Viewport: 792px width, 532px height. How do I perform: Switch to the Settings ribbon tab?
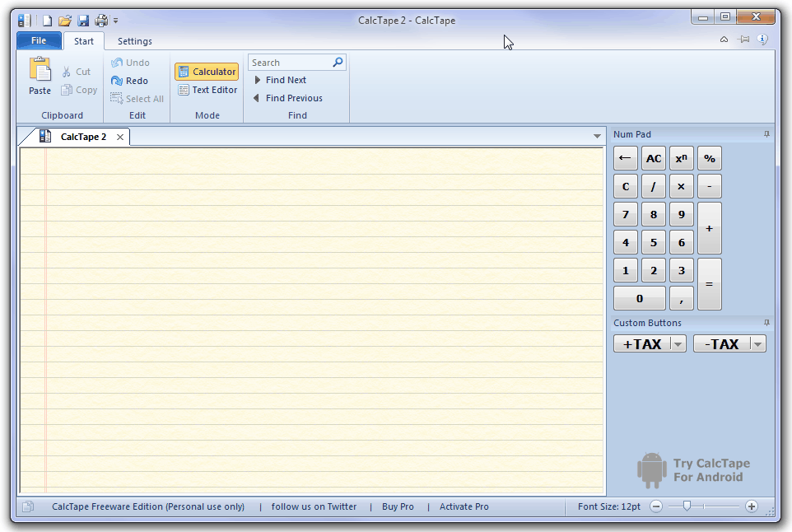tap(135, 41)
